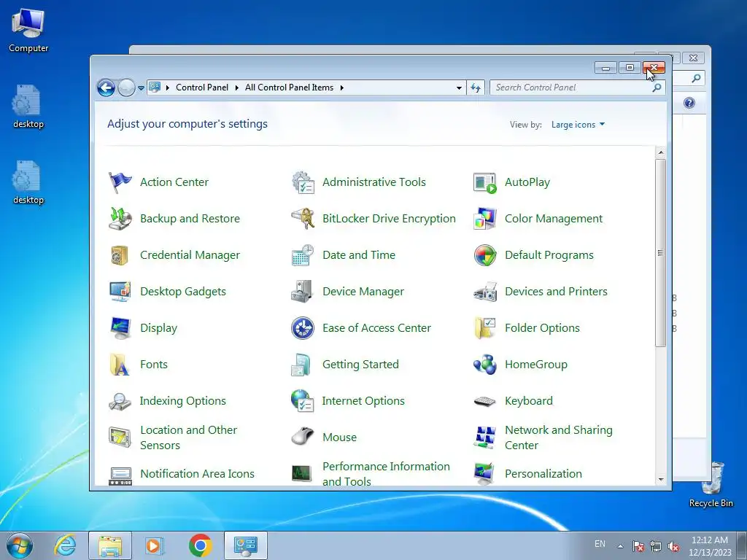747x560 pixels.
Task: Open the Windows Start button
Action: [x=20, y=545]
